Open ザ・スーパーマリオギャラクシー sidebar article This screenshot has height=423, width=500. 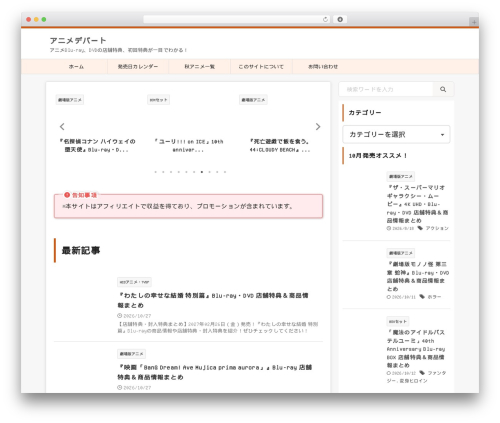(x=417, y=204)
